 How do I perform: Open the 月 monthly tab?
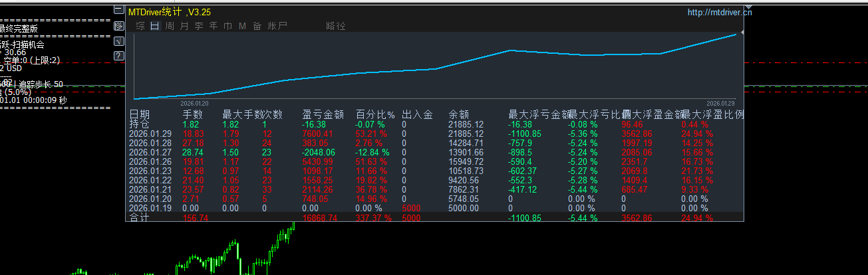184,26
